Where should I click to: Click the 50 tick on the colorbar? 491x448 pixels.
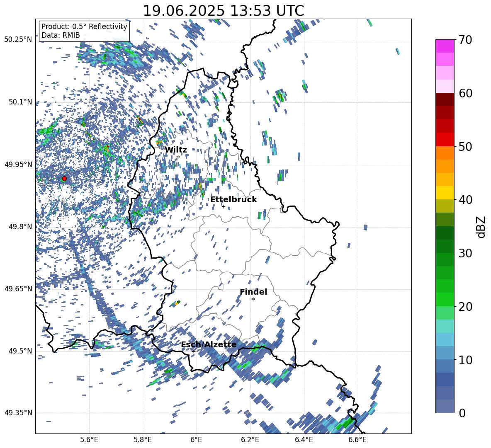click(x=465, y=147)
